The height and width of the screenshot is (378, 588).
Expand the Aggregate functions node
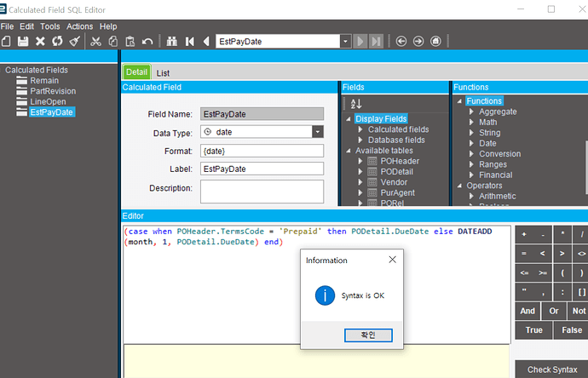click(x=472, y=112)
